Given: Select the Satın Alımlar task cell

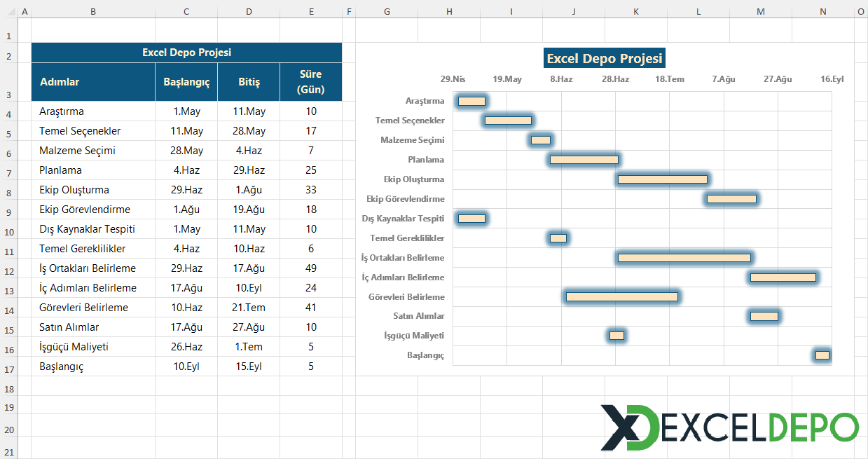Looking at the screenshot, I should click(93, 327).
